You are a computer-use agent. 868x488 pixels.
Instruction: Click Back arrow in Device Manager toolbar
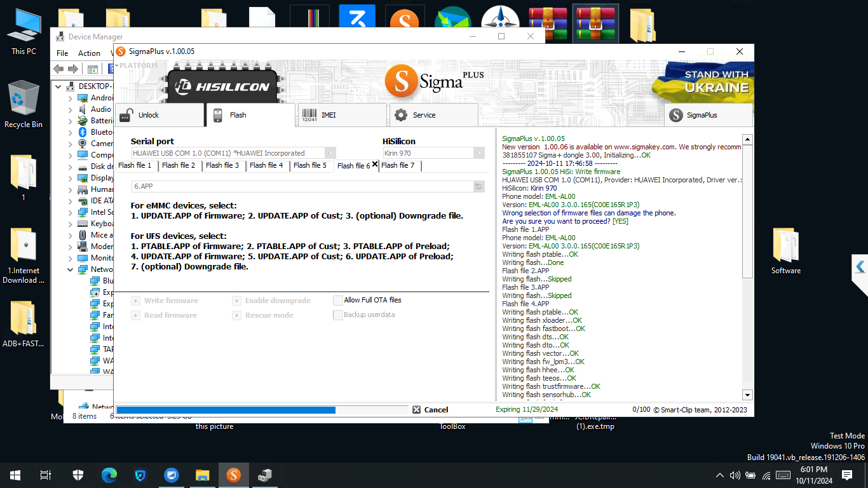pos(58,69)
